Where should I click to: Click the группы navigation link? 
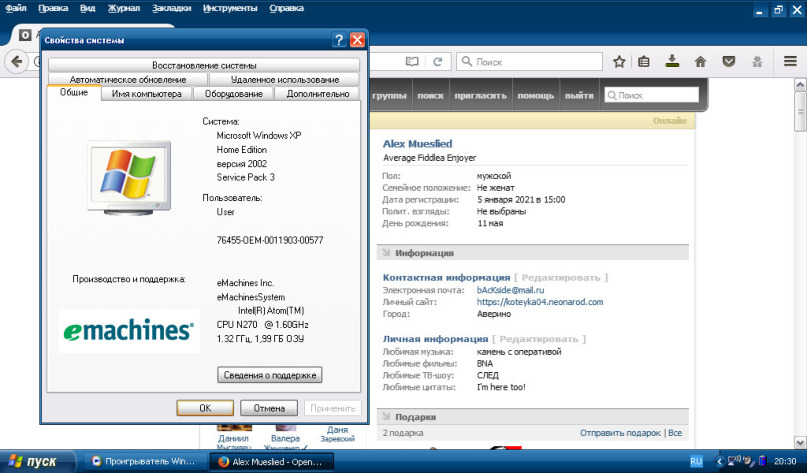tap(390, 95)
